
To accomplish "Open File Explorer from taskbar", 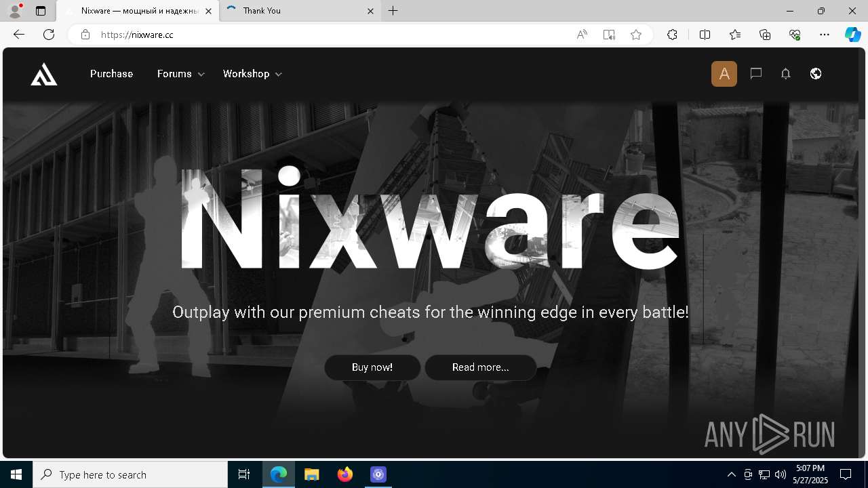I will tap(311, 474).
